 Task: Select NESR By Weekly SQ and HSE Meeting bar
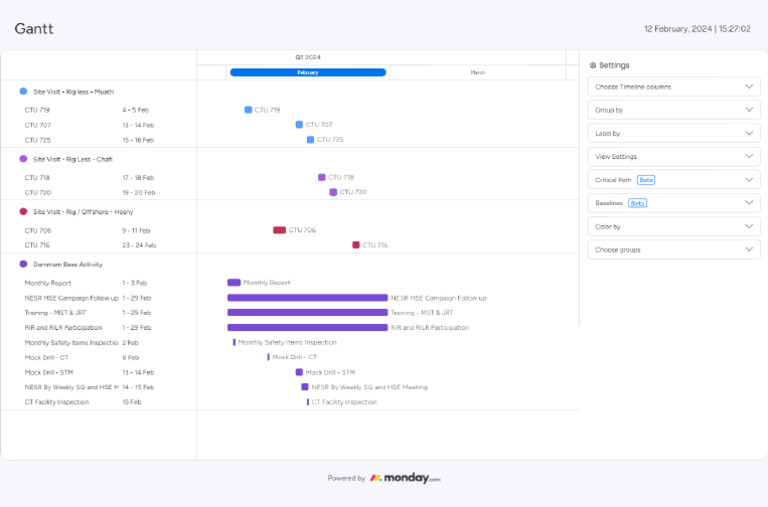[x=305, y=387]
